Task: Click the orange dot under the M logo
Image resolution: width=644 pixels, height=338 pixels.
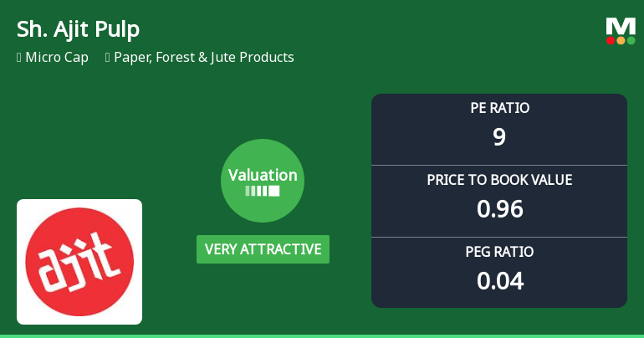Action: tap(621, 40)
